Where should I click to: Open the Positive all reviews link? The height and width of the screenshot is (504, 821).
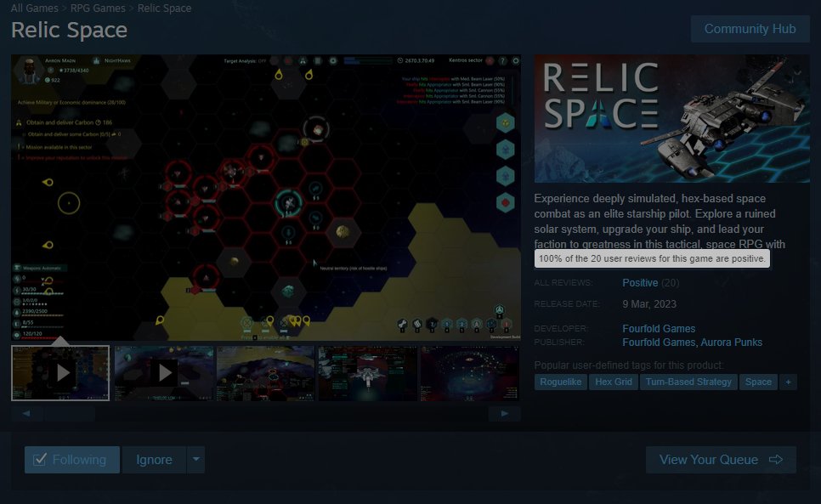click(x=640, y=283)
